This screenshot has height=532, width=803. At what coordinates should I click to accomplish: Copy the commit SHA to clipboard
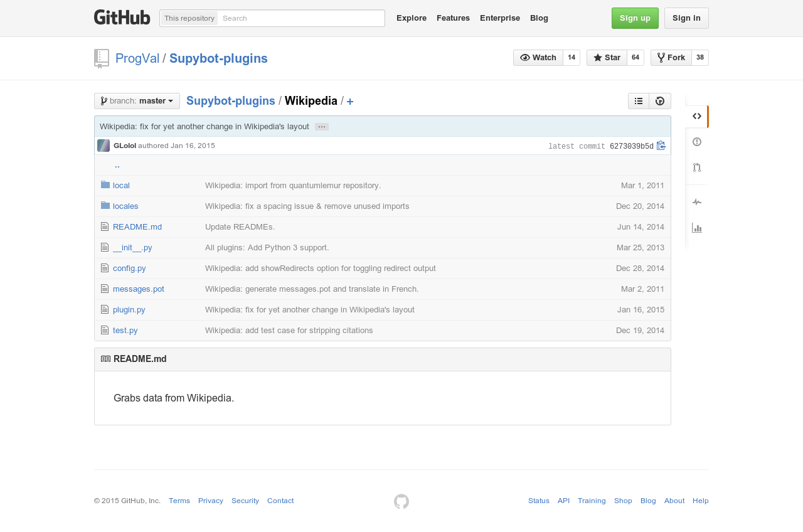(x=661, y=146)
